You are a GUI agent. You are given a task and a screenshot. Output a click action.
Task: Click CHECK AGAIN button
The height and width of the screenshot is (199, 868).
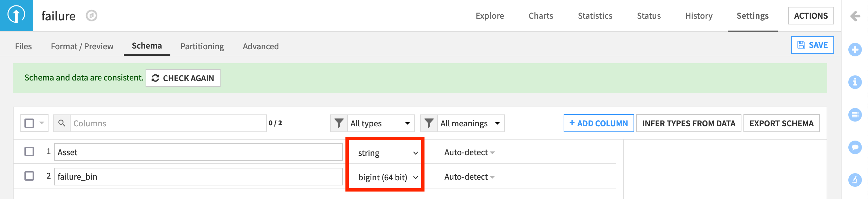(x=183, y=78)
